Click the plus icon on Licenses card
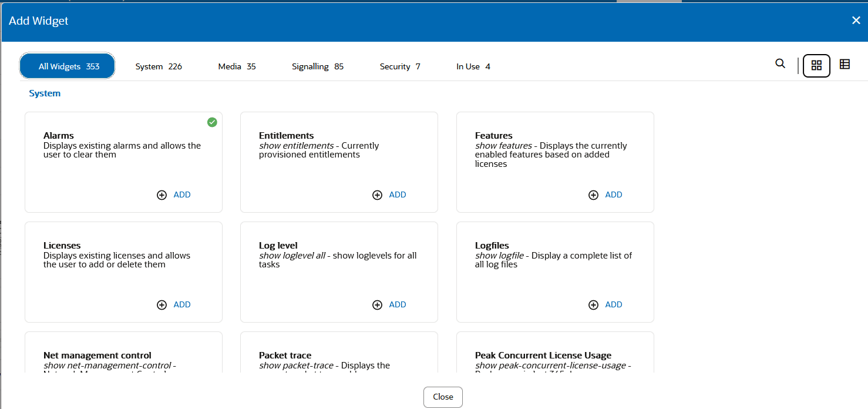 coord(162,305)
